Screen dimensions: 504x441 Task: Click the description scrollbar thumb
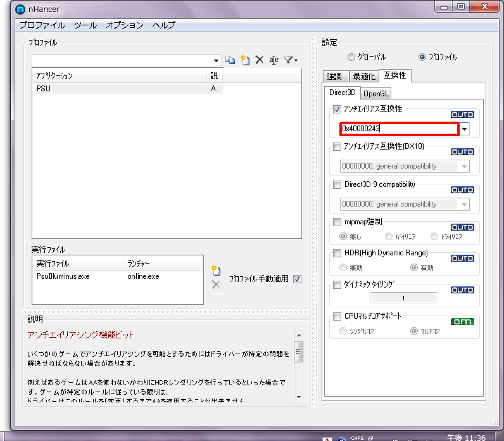[x=299, y=351]
